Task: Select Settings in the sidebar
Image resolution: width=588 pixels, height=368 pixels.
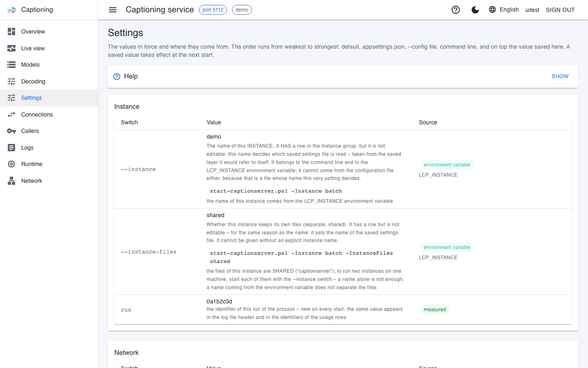Action: (x=49, y=98)
